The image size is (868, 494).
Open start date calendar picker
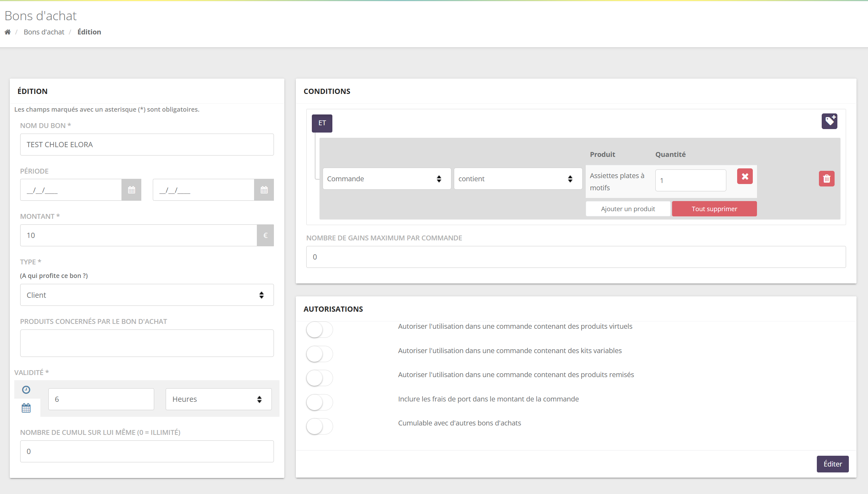132,190
